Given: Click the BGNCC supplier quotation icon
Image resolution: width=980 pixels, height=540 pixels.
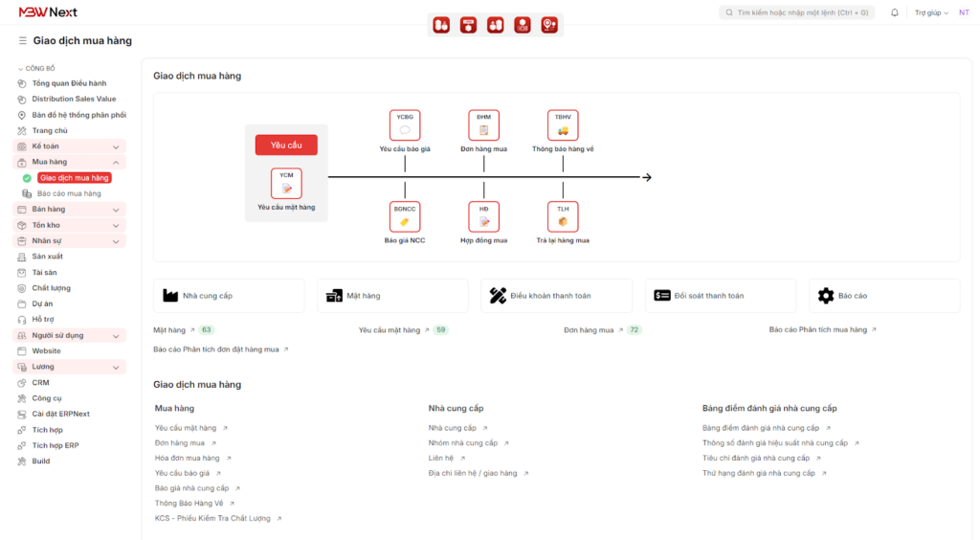Looking at the screenshot, I should tap(405, 216).
